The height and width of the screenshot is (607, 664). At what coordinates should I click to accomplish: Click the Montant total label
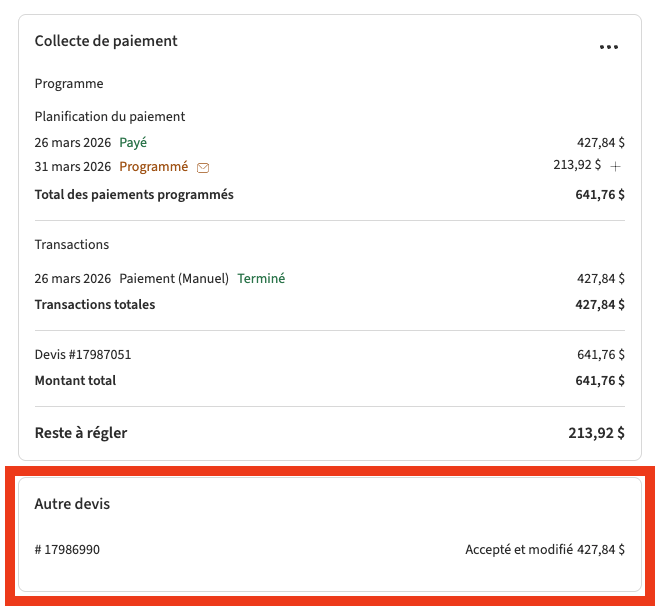point(75,380)
